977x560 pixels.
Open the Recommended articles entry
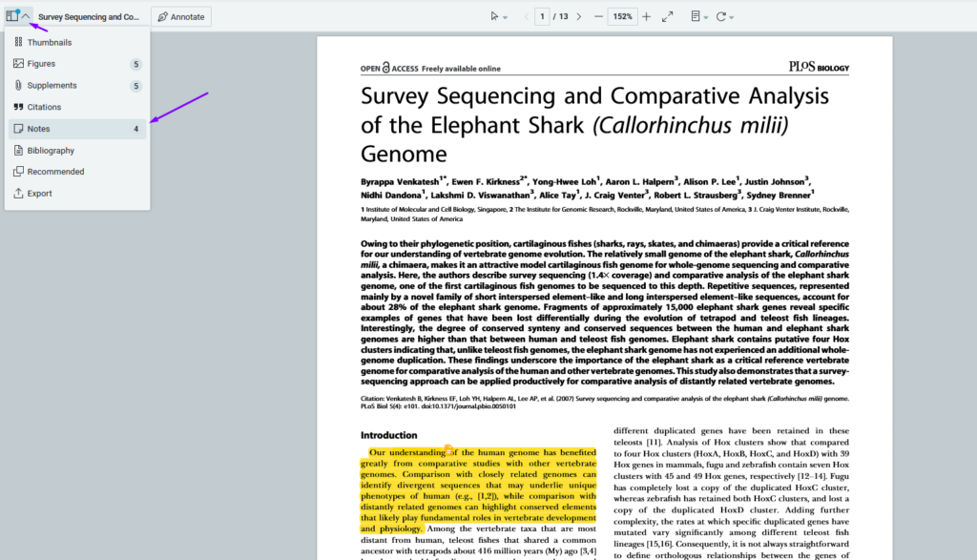tap(55, 172)
